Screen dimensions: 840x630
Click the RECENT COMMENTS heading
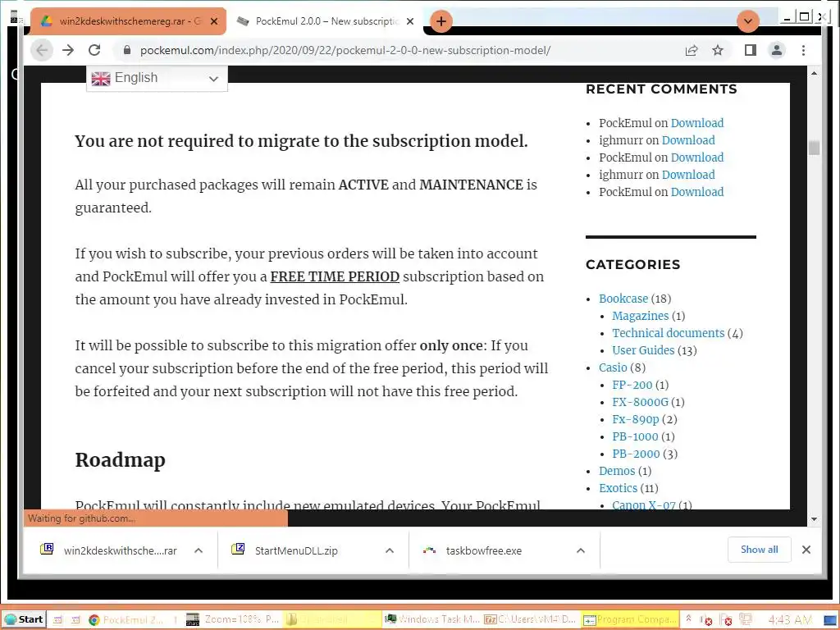pyautogui.click(x=661, y=89)
